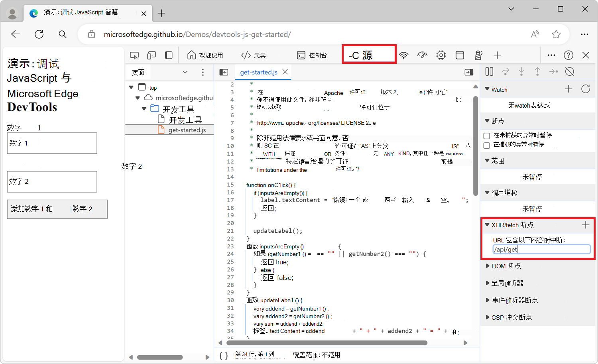598x364 pixels.
Task: Refresh the browser page
Action: point(39,34)
